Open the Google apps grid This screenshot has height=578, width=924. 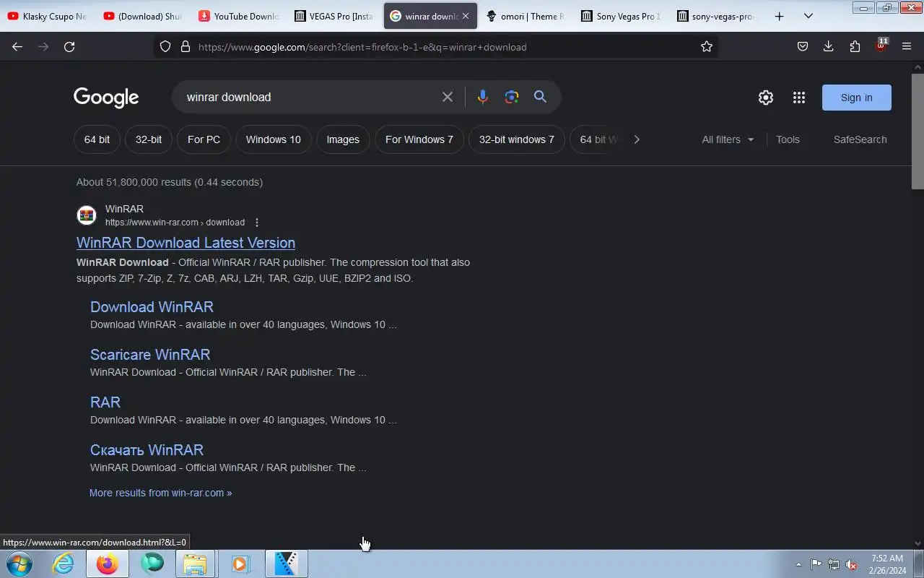[x=799, y=98]
